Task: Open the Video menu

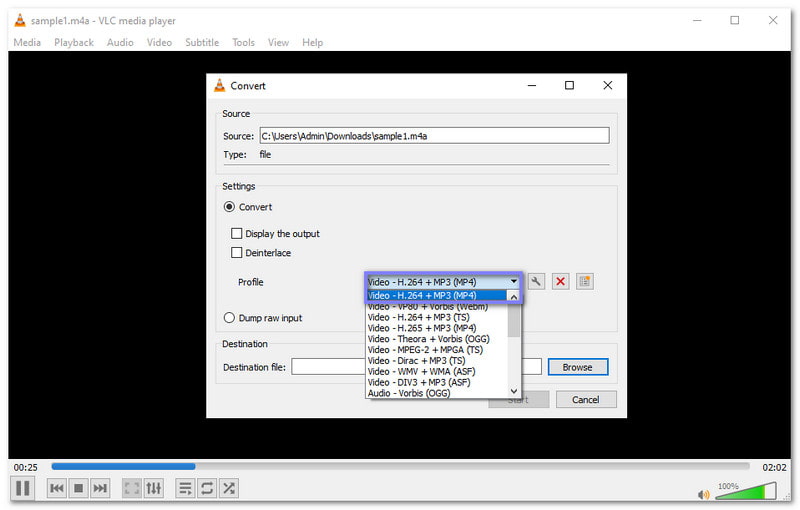Action: (159, 43)
